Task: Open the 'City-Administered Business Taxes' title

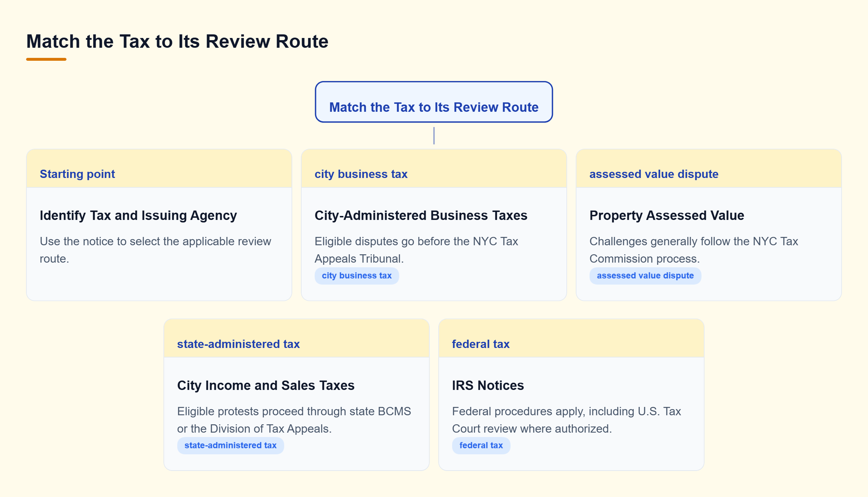Action: [421, 215]
